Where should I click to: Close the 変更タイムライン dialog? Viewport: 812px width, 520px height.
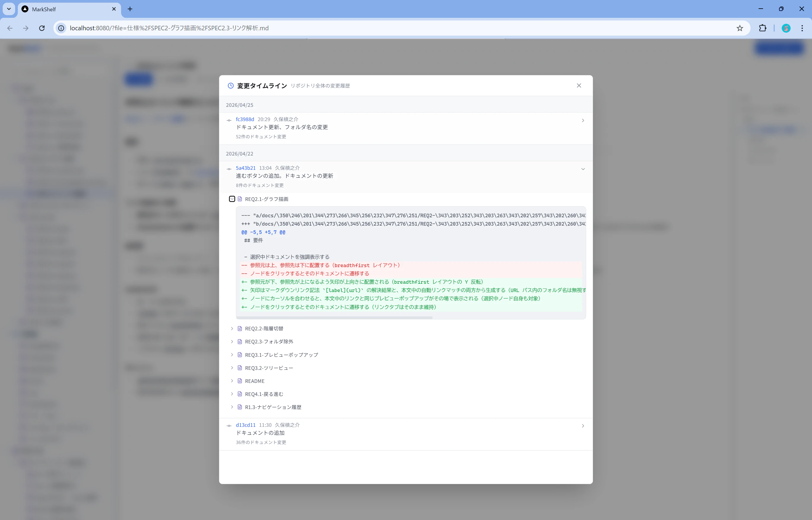click(579, 85)
